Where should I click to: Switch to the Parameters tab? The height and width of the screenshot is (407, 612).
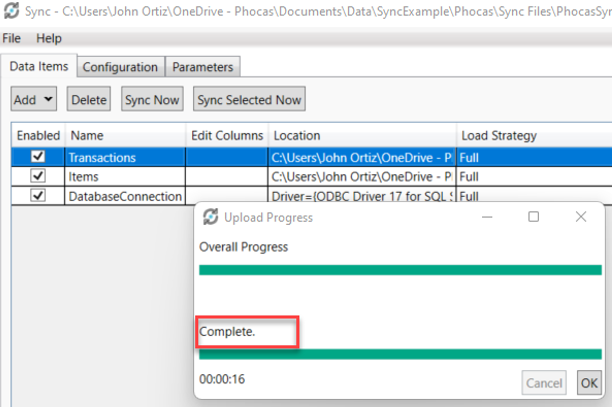pyautogui.click(x=202, y=67)
